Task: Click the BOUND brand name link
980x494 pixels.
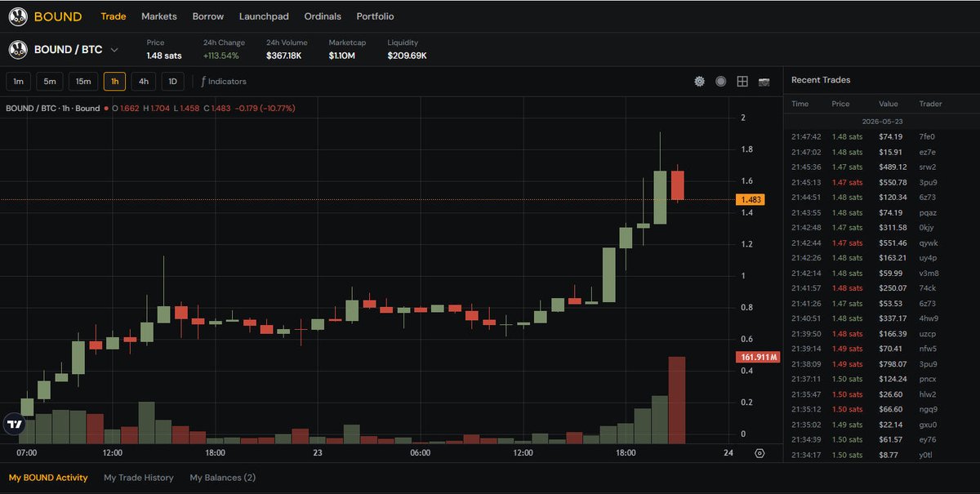Action: tap(58, 16)
